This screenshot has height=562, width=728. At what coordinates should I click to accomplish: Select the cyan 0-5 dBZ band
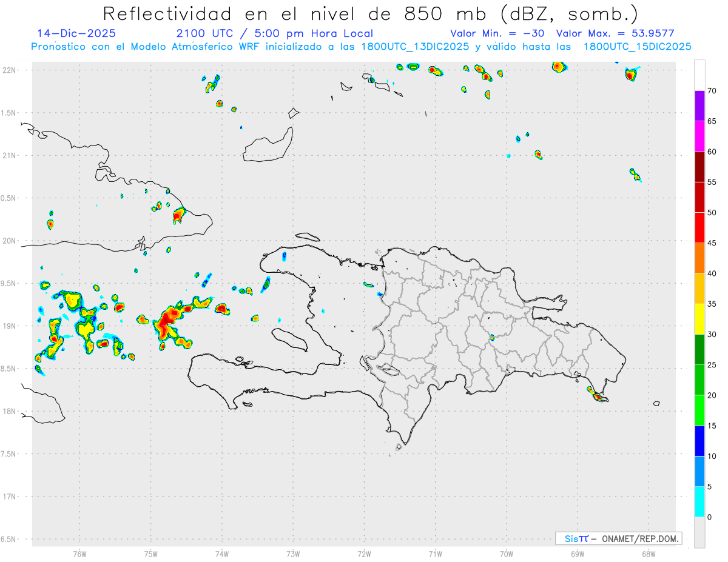[699, 502]
